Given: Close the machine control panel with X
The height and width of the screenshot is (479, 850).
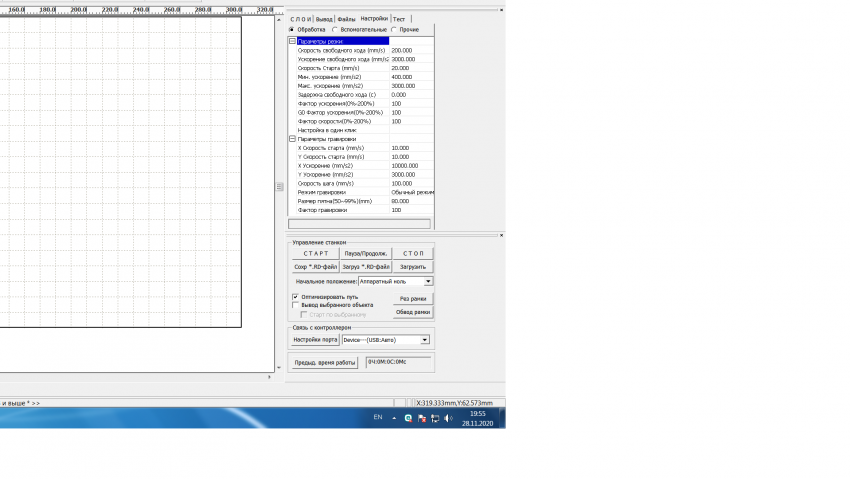Looking at the screenshot, I should coord(499,235).
